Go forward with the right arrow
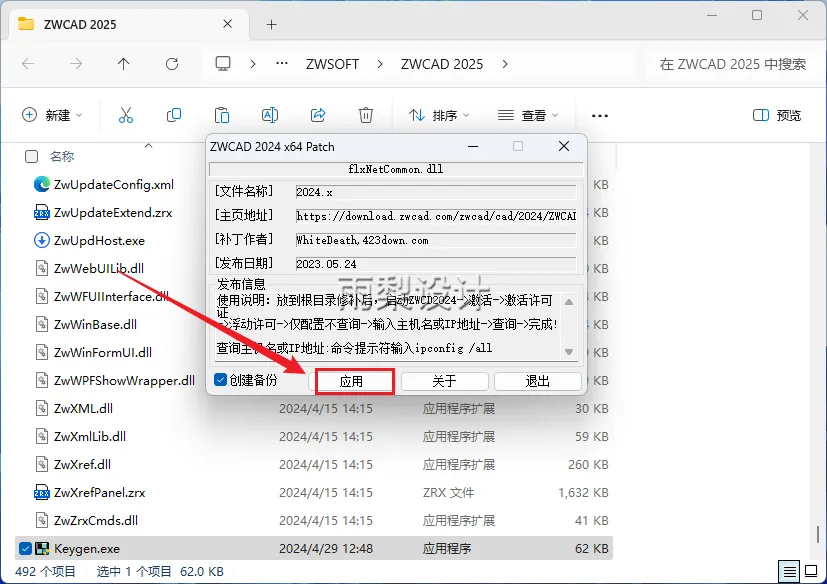827x584 pixels. tap(76, 64)
